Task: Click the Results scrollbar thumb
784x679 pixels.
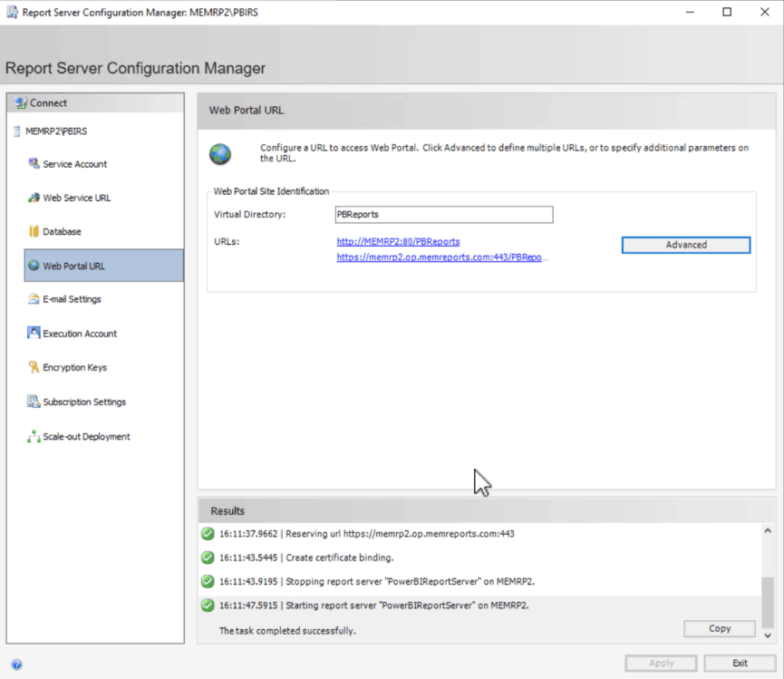Action: pos(768,603)
